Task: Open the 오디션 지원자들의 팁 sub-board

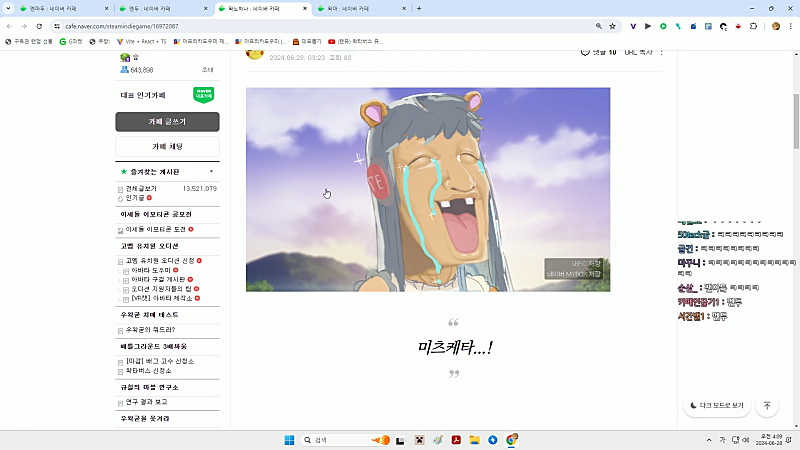Action: [x=161, y=289]
